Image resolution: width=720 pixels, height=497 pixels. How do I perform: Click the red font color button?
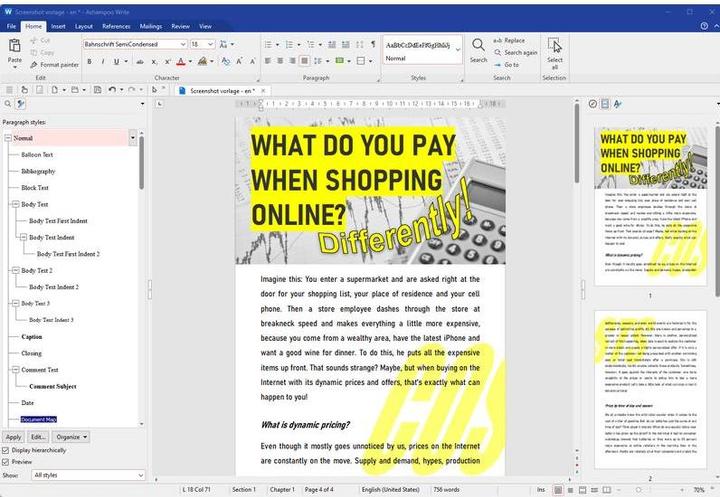(181, 62)
